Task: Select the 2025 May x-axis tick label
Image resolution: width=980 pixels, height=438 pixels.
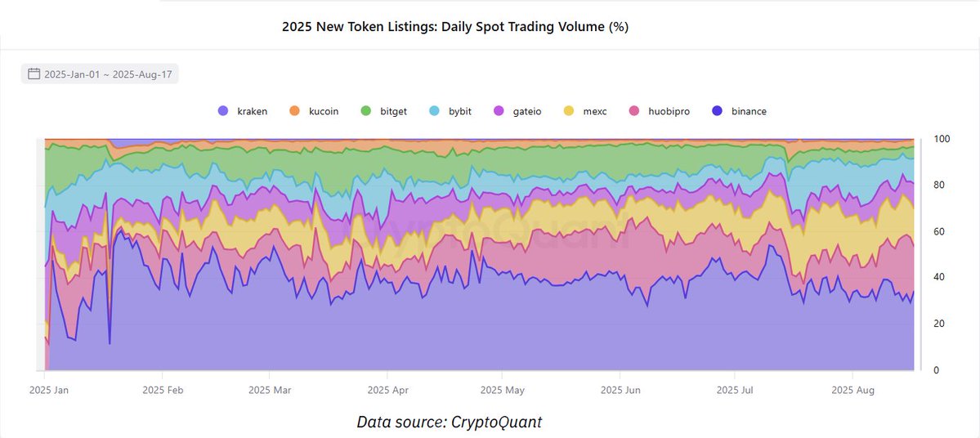Action: point(503,391)
